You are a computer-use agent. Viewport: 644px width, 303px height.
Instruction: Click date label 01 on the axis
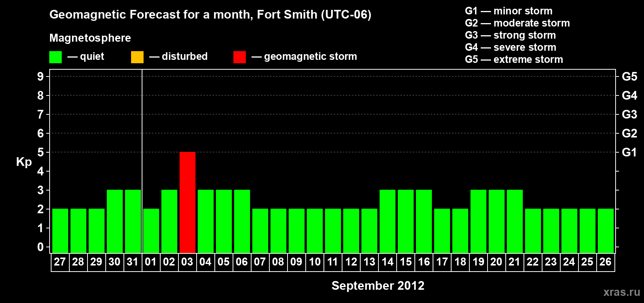(151, 262)
